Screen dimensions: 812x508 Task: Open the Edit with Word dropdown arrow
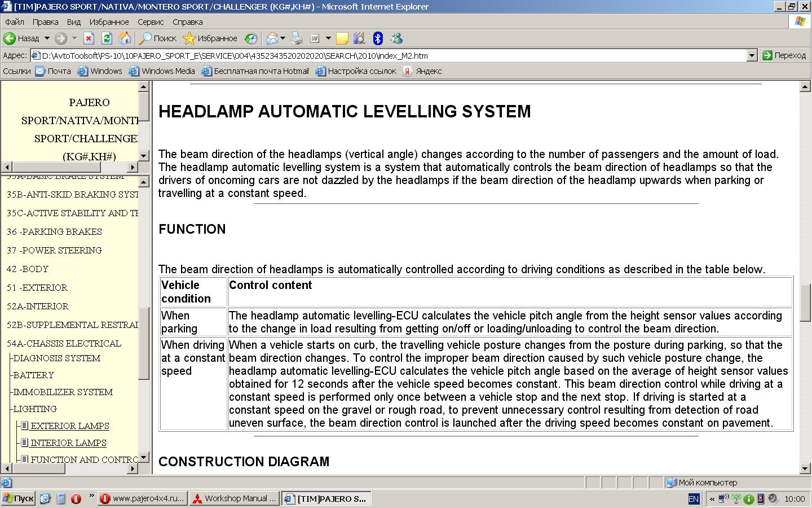pos(328,38)
